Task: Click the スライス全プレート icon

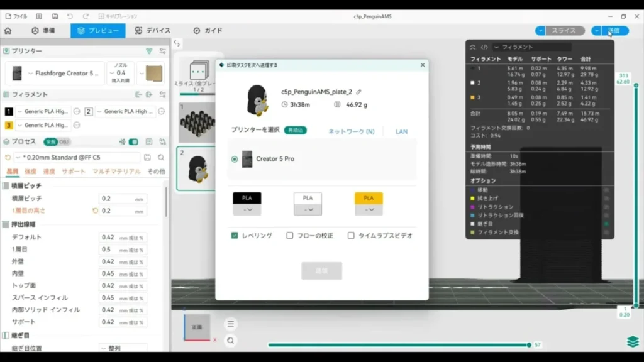Action: [199, 70]
